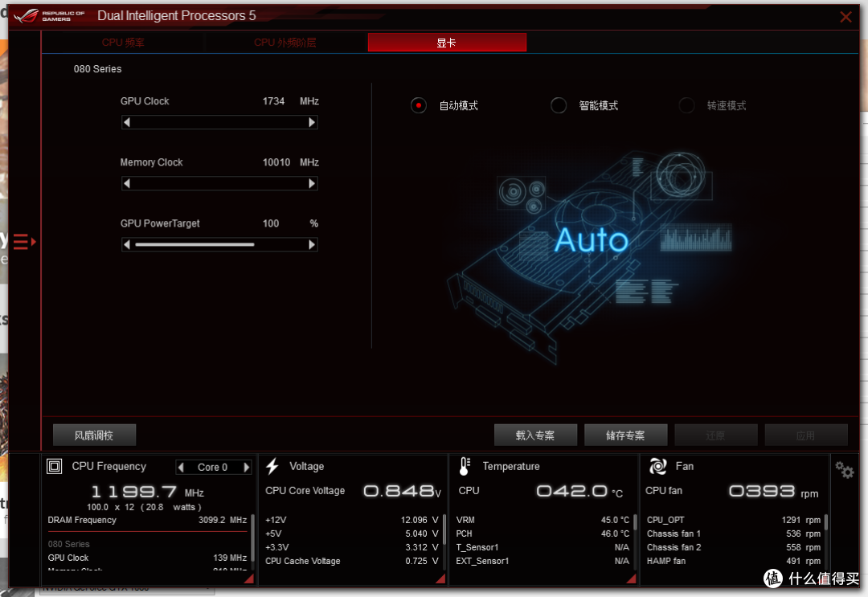The height and width of the screenshot is (597, 868).
Task: Decrease GPU PowerTarget with left arrow
Action: pos(127,244)
